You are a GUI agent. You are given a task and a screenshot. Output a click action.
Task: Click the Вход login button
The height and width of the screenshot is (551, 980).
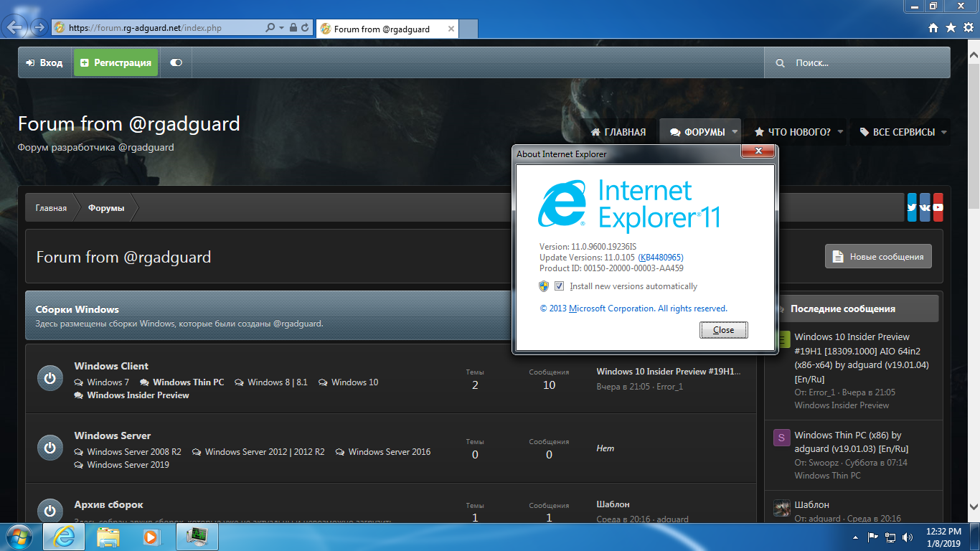(44, 63)
